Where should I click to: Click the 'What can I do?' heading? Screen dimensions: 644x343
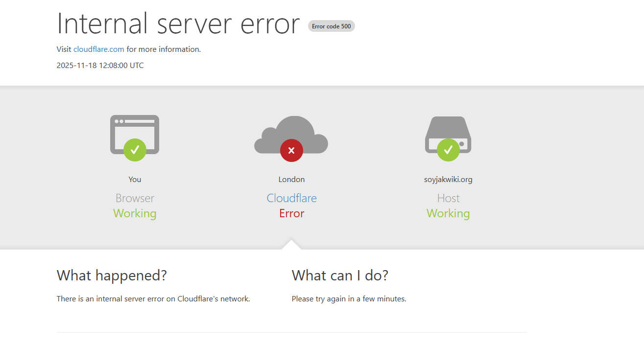pyautogui.click(x=340, y=275)
